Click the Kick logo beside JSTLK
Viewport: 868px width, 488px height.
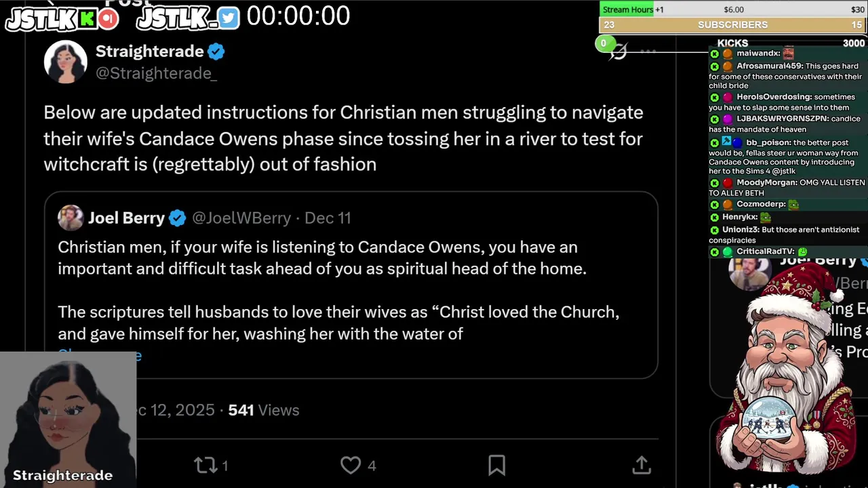(x=87, y=19)
